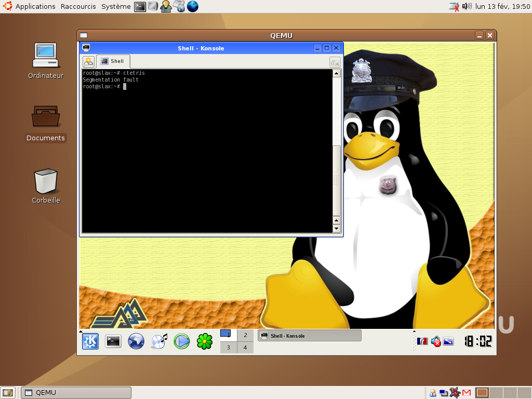Image resolution: width=532 pixels, height=399 pixels.
Task: Switch to KDE virtual desktop 2
Action: click(245, 335)
